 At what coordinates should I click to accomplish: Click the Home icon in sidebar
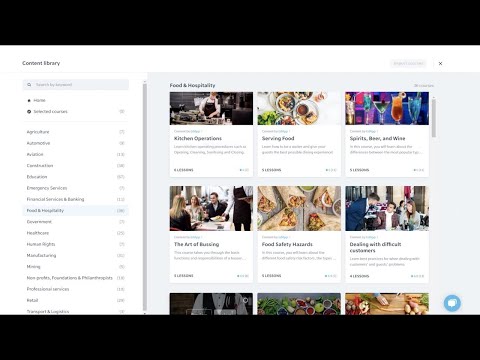click(29, 100)
